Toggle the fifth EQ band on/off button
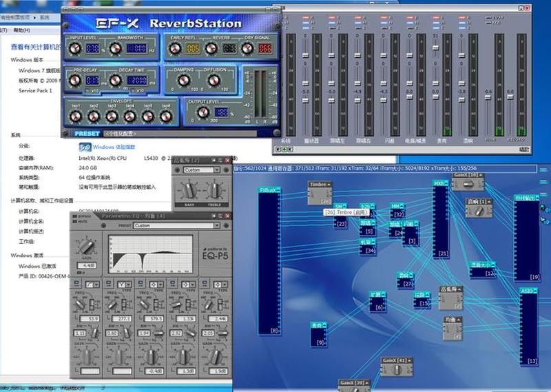551x392 pixels. [x=205, y=283]
